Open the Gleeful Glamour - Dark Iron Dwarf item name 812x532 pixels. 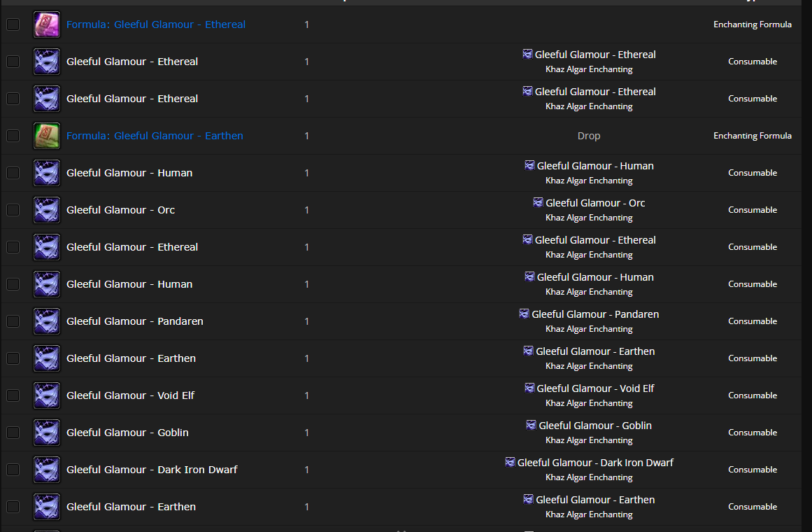click(x=152, y=470)
